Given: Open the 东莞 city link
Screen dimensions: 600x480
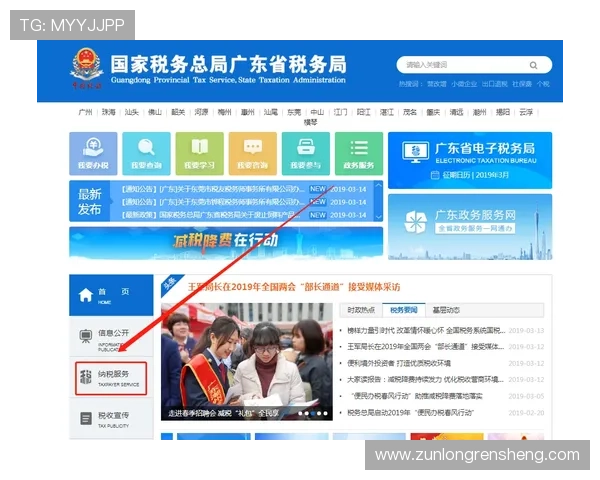Looking at the screenshot, I should (294, 112).
